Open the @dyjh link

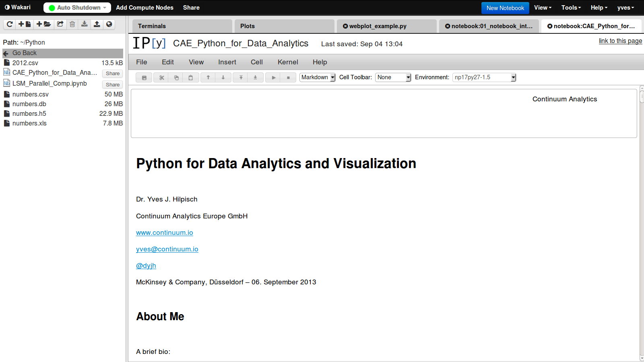click(x=146, y=265)
